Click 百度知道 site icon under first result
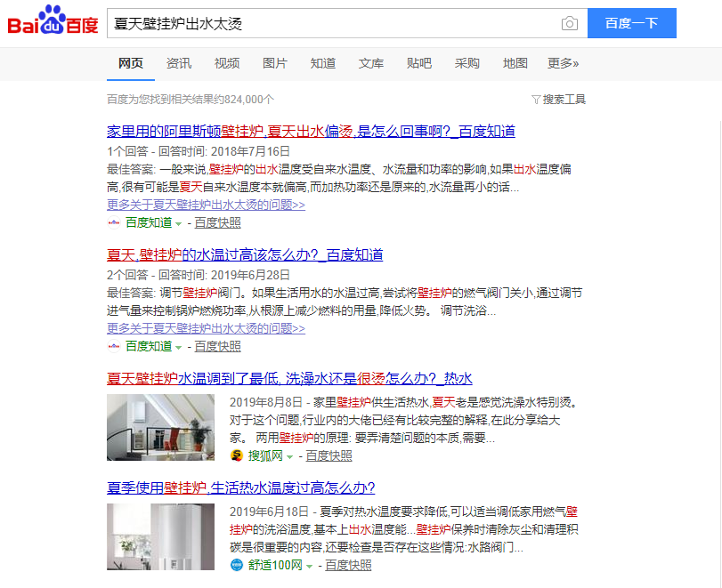Image resolution: width=722 pixels, height=588 pixels. pyautogui.click(x=114, y=222)
